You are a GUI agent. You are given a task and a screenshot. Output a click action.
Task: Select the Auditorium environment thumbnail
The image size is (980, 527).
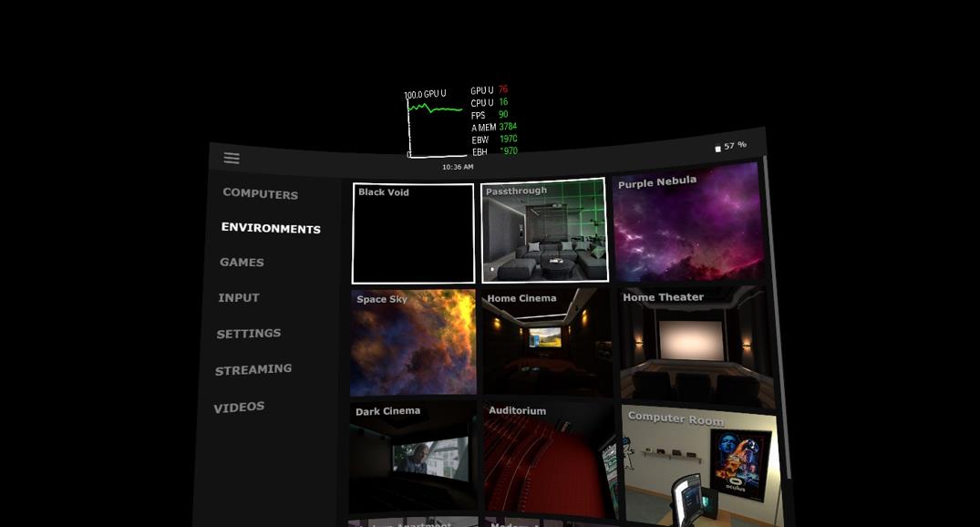pos(549,460)
